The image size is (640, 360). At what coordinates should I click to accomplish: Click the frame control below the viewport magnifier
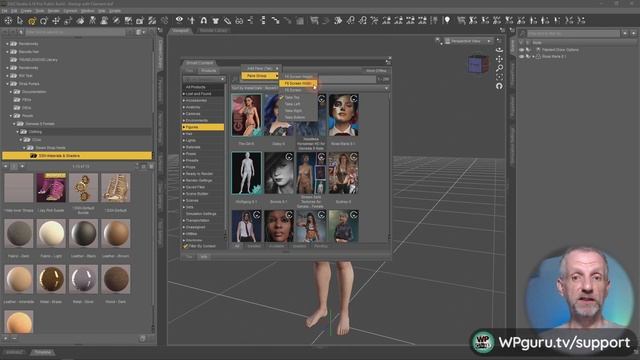coord(499,77)
